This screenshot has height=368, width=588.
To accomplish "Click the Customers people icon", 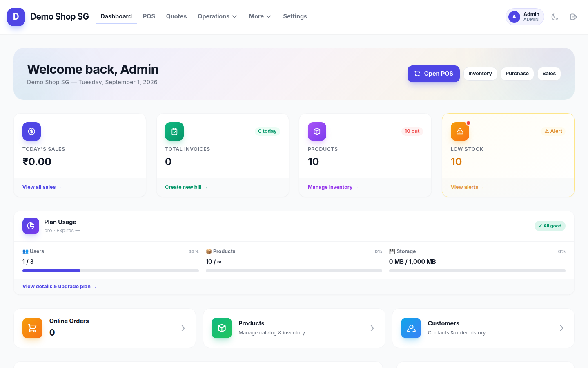I will point(411,328).
